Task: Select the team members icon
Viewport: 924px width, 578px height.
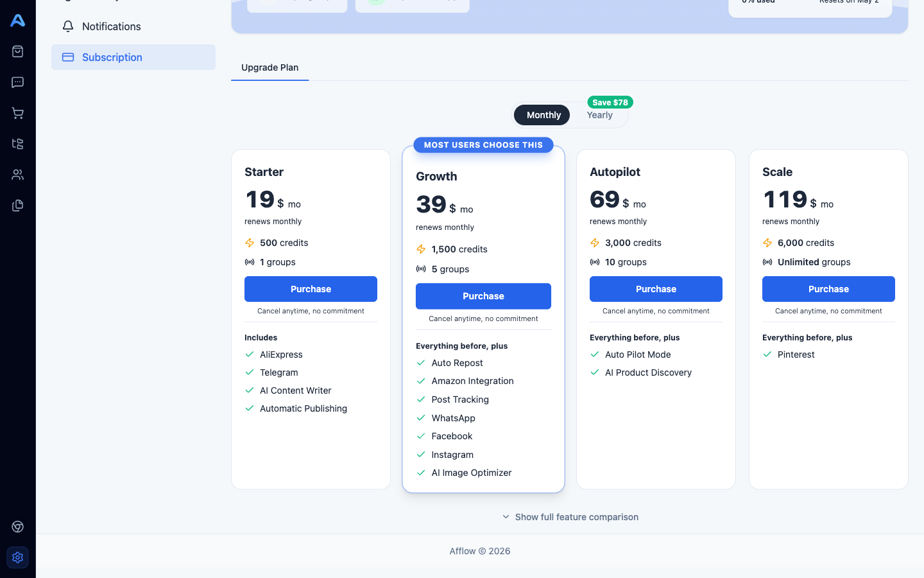Action: coord(17,174)
